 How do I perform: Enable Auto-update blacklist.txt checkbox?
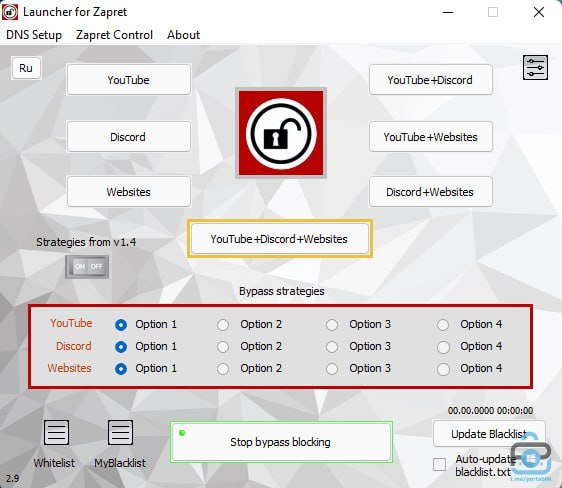439,464
